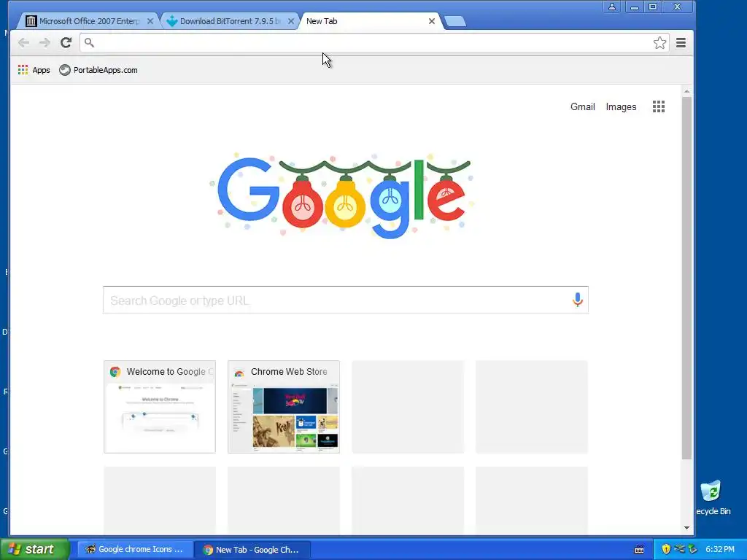Go back using the back arrow
The width and height of the screenshot is (747, 560).
click(23, 43)
